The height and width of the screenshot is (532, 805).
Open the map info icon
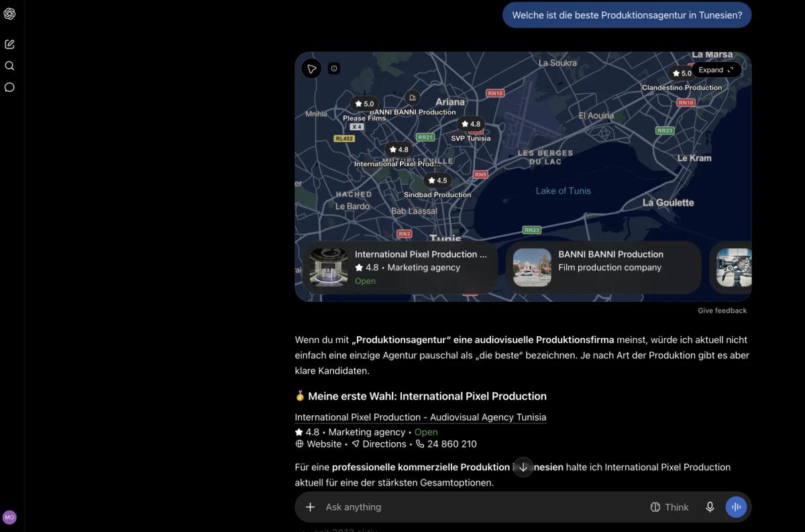(x=334, y=68)
